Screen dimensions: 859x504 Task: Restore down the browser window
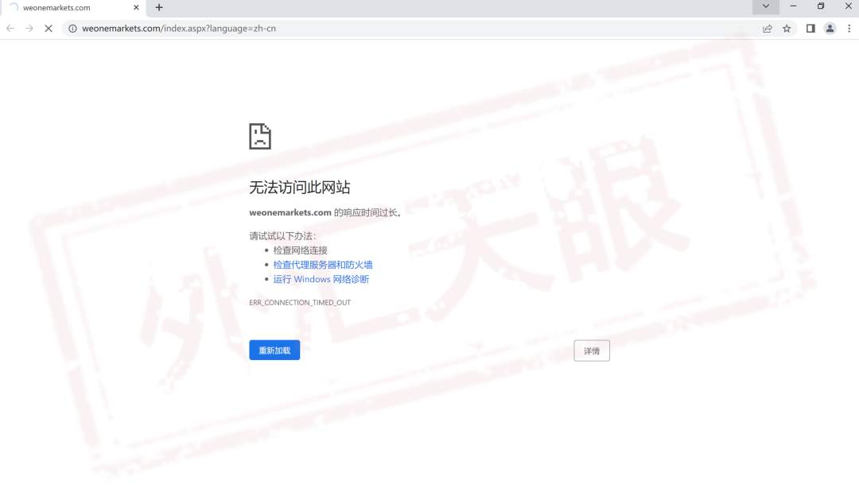(821, 6)
